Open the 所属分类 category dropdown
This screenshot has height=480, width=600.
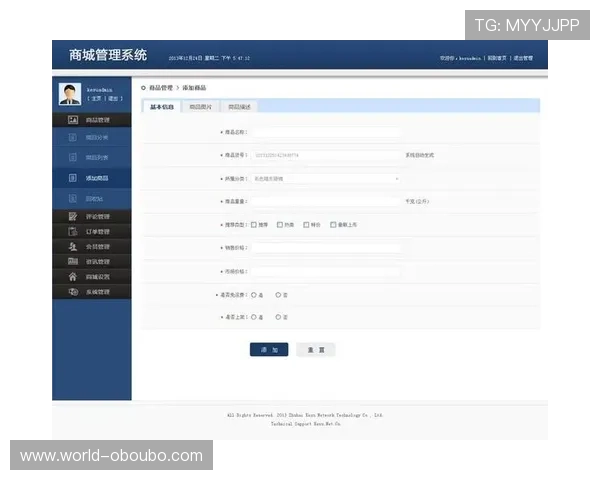(326, 179)
